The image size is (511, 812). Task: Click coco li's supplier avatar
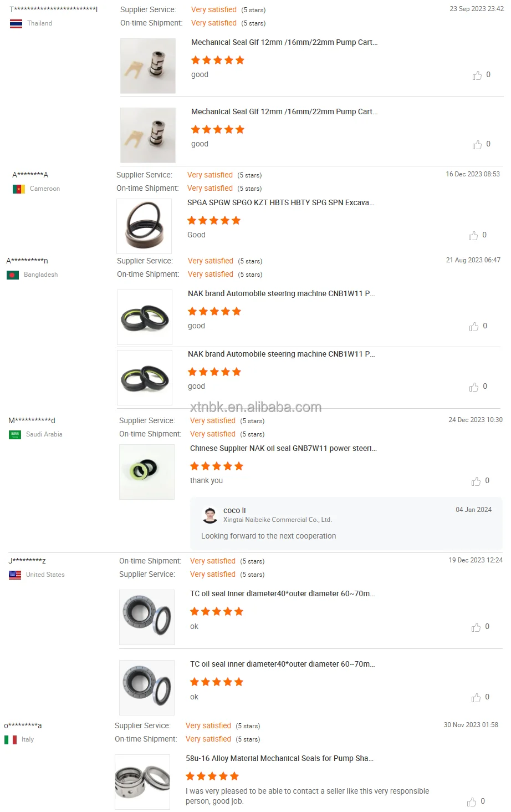210,515
